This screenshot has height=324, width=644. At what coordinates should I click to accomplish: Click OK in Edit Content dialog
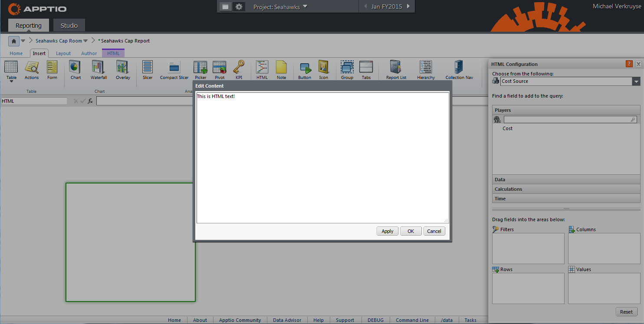(x=411, y=231)
